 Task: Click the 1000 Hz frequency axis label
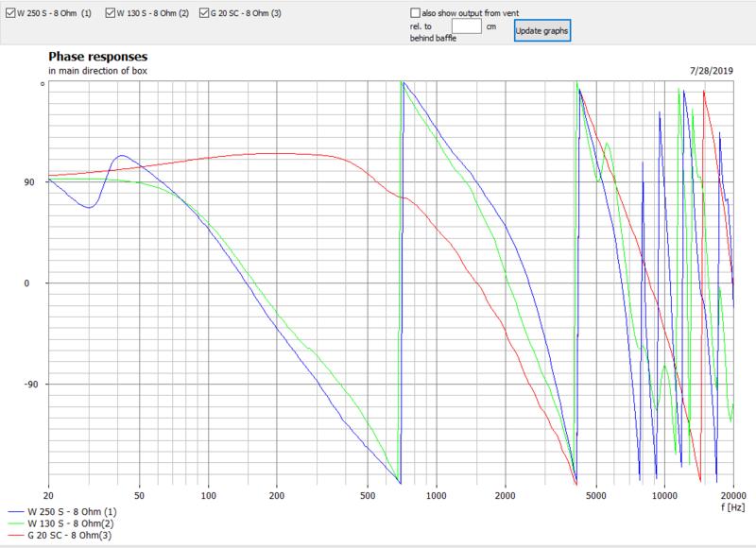[437, 494]
